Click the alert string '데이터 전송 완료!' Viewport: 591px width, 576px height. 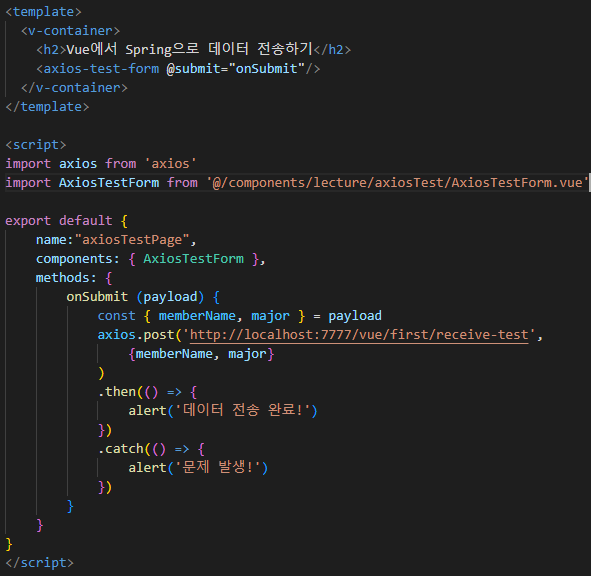[243, 411]
